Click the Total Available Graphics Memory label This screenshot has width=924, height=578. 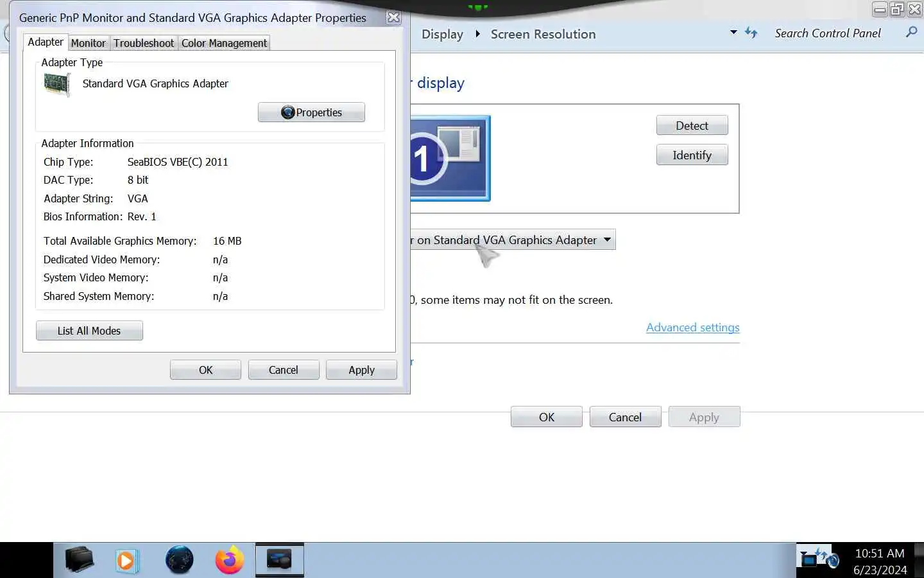pyautogui.click(x=120, y=241)
